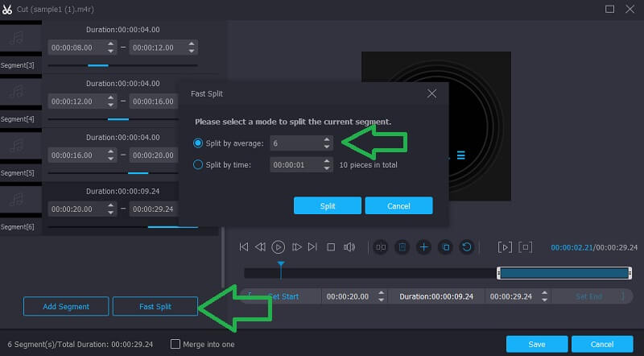This screenshot has width=644, height=356.
Task: Click the trash icon to delete segment
Action: pos(402,247)
